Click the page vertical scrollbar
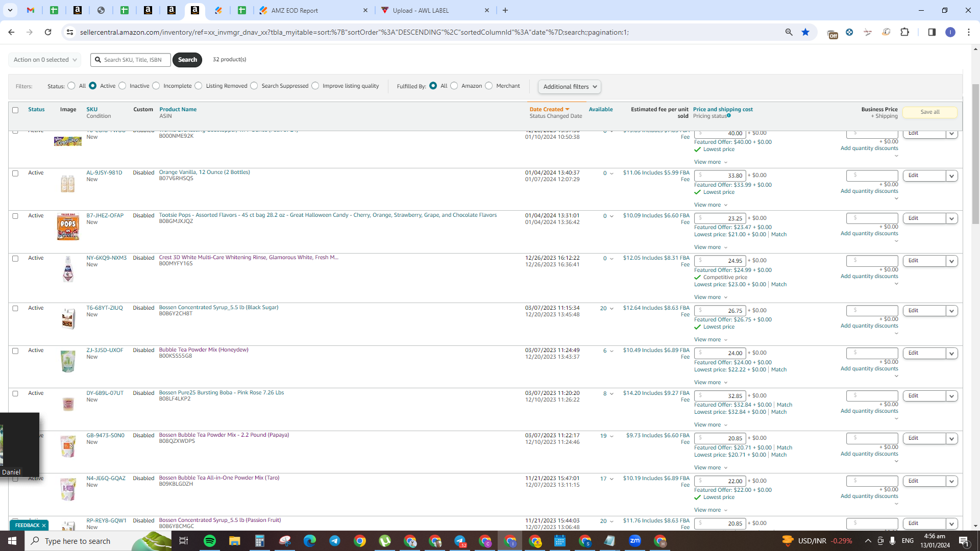This screenshot has height=551, width=980. pyautogui.click(x=975, y=153)
